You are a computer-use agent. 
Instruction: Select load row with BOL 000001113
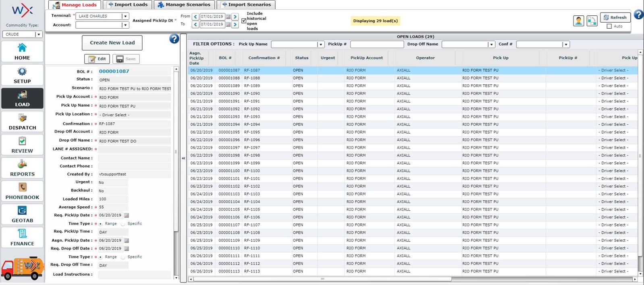pos(413,271)
